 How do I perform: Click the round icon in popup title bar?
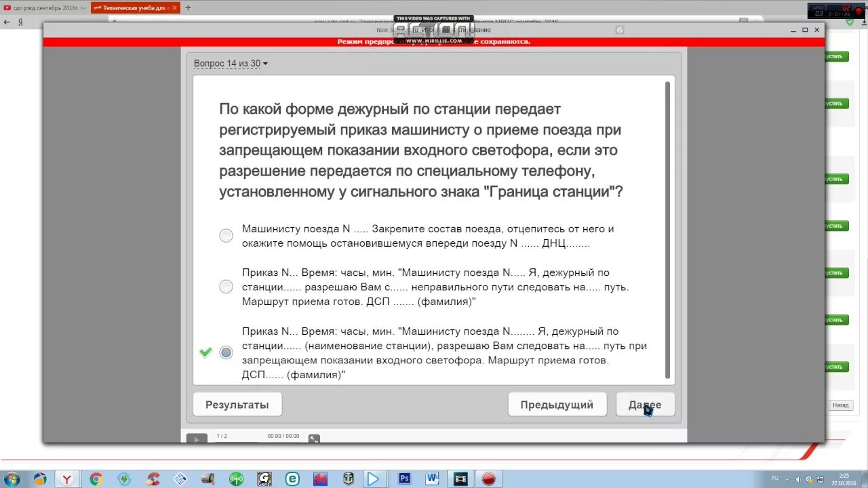(619, 30)
